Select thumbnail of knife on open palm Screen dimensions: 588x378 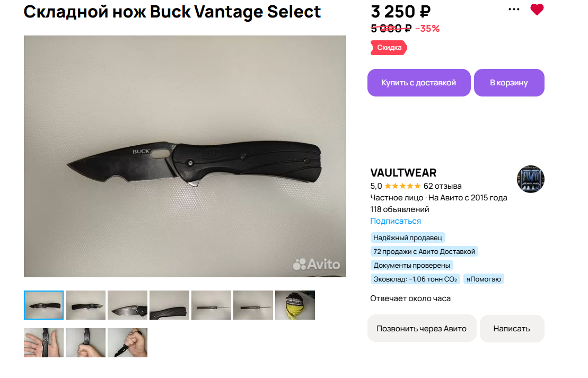43,343
